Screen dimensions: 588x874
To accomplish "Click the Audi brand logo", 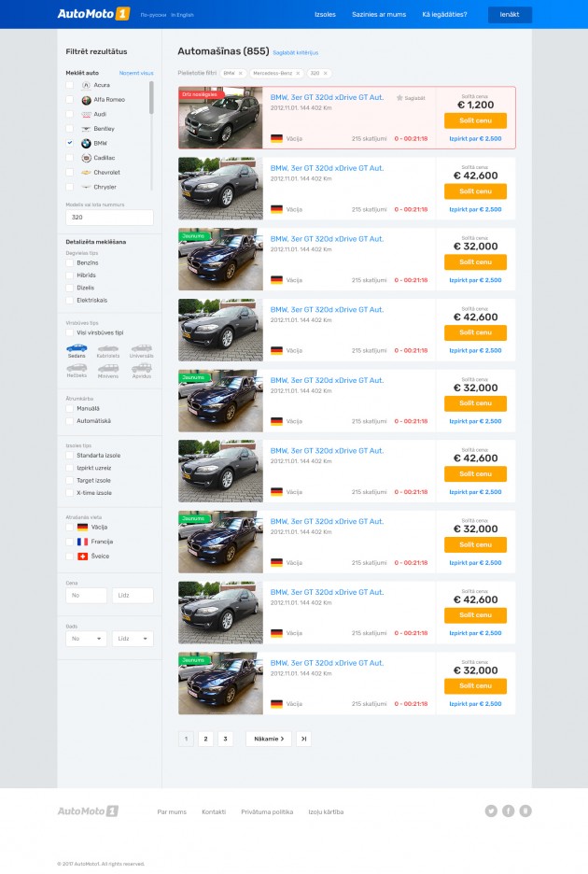I will coord(86,114).
